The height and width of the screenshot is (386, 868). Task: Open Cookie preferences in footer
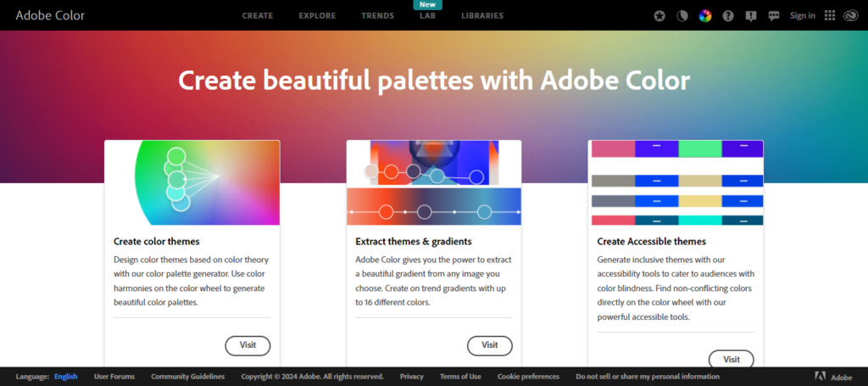528,377
